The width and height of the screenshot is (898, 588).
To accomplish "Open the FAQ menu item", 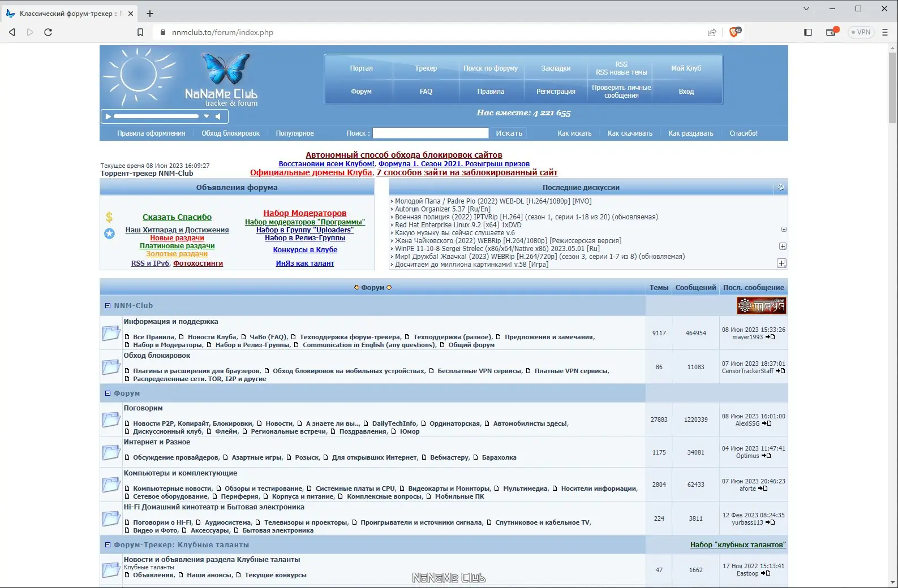I will click(x=426, y=92).
